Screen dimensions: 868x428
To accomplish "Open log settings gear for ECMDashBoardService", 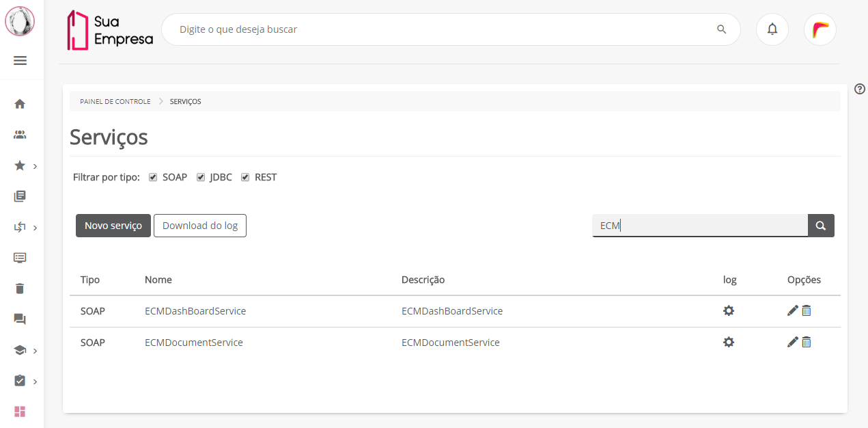I will pos(729,311).
